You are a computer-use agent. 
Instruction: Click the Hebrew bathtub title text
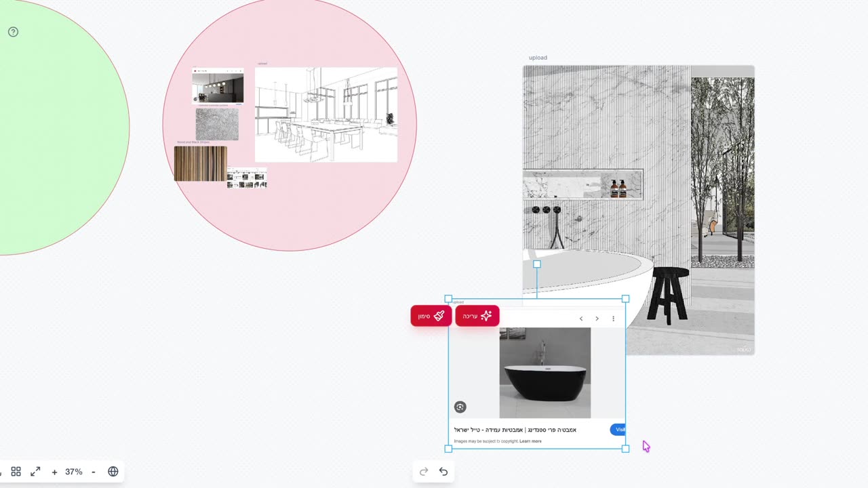pyautogui.click(x=515, y=430)
